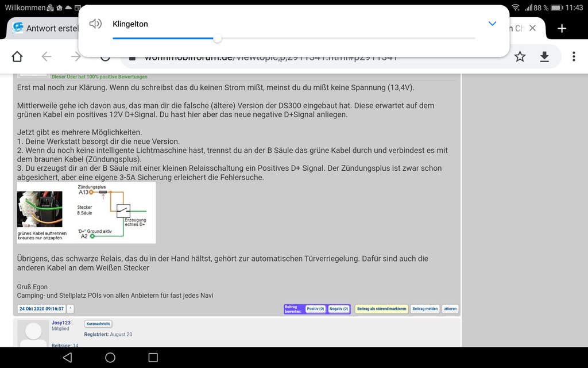Image resolution: width=588 pixels, height=368 pixels.
Task: Tap the Android back navigation button
Action: click(68, 357)
